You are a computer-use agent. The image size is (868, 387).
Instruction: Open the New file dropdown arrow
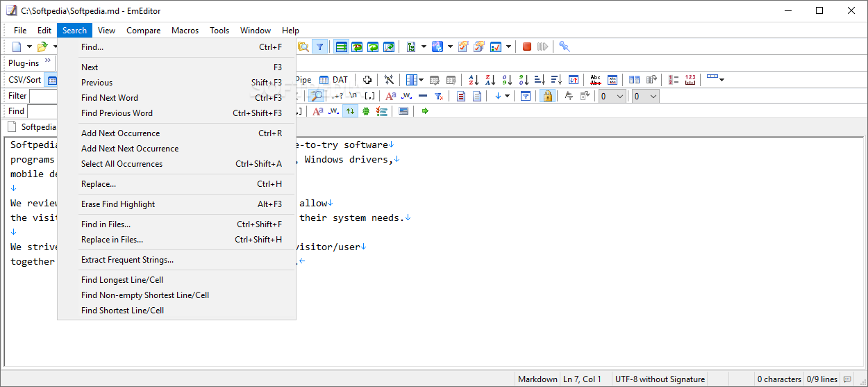(29, 47)
